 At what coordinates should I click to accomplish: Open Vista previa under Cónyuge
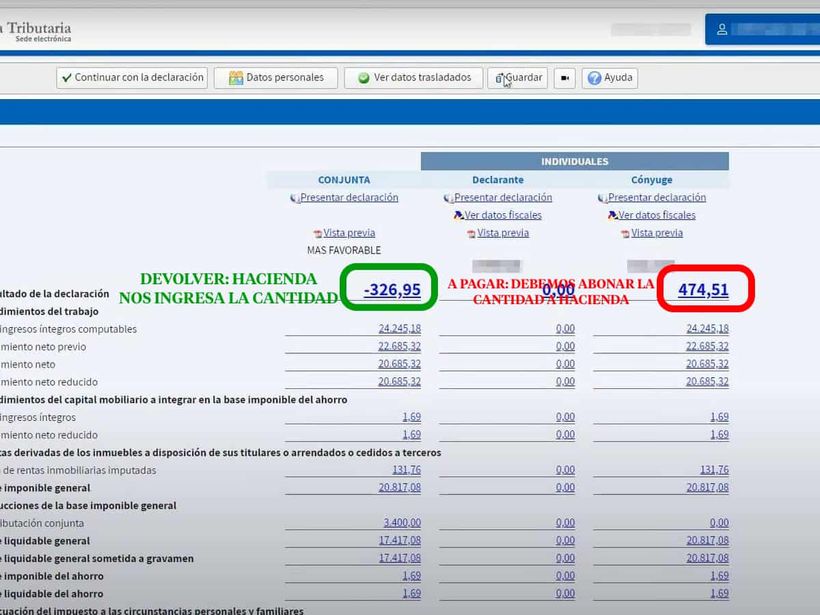656,233
